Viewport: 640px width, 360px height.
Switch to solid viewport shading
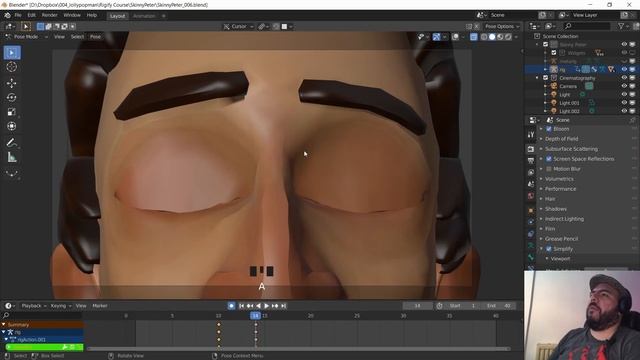tap(492, 37)
